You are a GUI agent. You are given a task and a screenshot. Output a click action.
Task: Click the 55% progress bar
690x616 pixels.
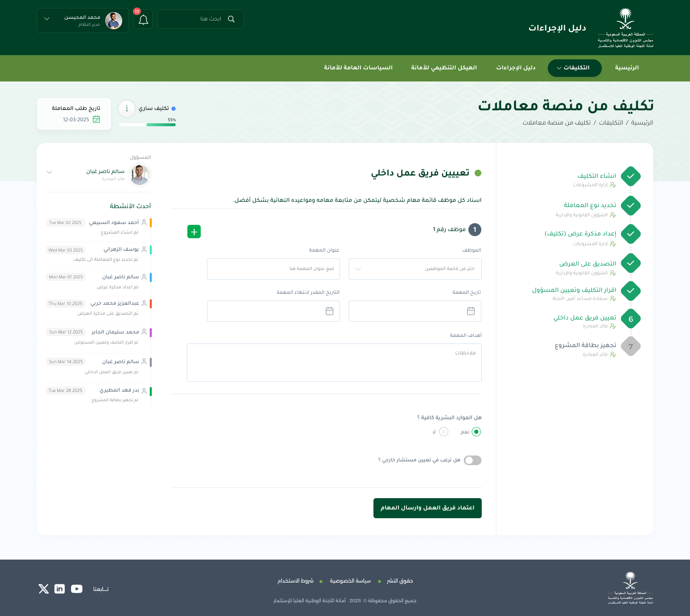(147, 125)
